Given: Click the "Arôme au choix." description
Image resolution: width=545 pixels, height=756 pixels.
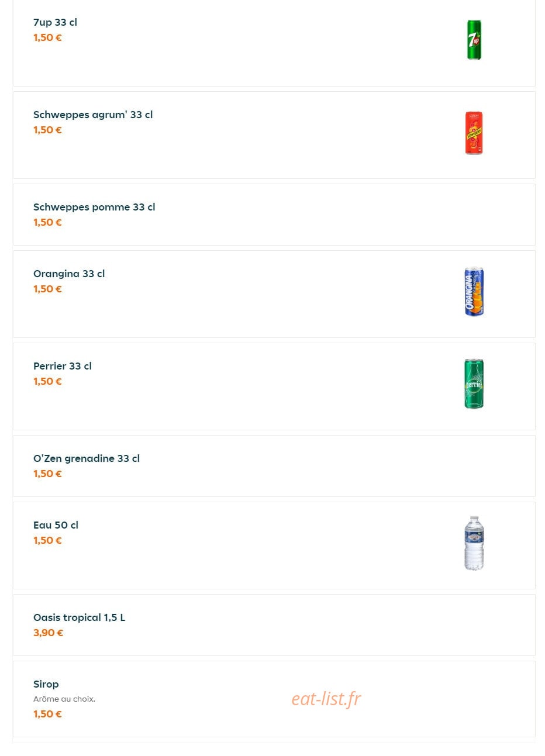Looking at the screenshot, I should 64,699.
